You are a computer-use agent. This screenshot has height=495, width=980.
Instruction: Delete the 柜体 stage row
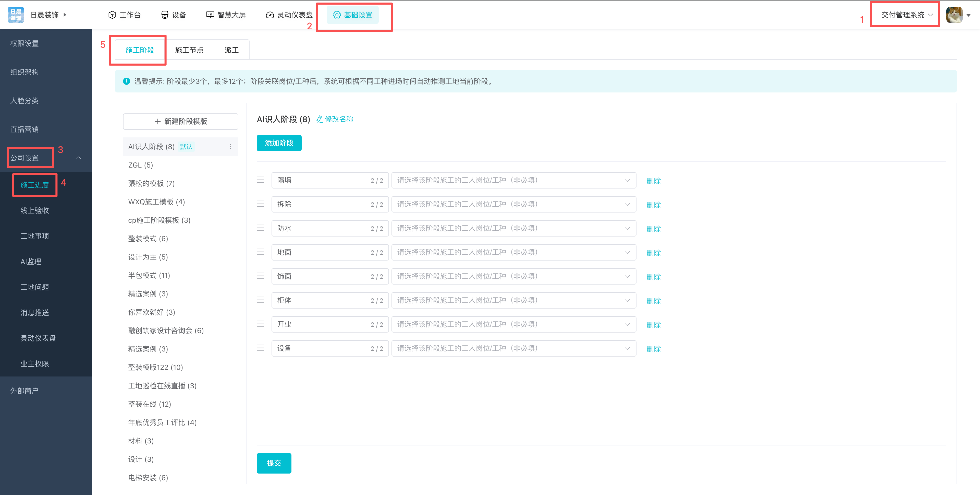pos(653,301)
